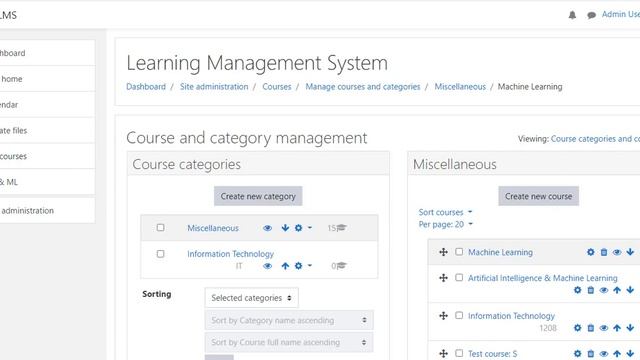
Task: Hide Miscellaneous category with eye icon
Action: [268, 228]
